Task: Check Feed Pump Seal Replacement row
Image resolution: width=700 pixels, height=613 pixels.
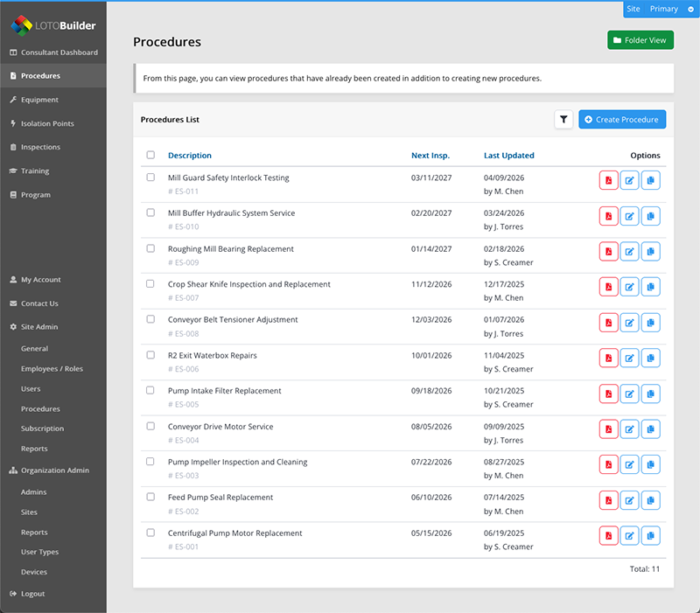Action: 150,497
